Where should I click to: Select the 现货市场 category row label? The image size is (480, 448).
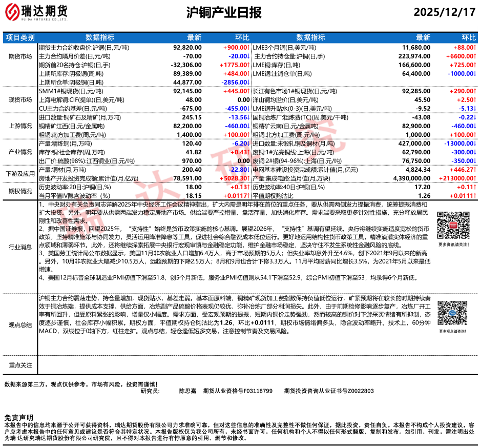pyautogui.click(x=20, y=99)
